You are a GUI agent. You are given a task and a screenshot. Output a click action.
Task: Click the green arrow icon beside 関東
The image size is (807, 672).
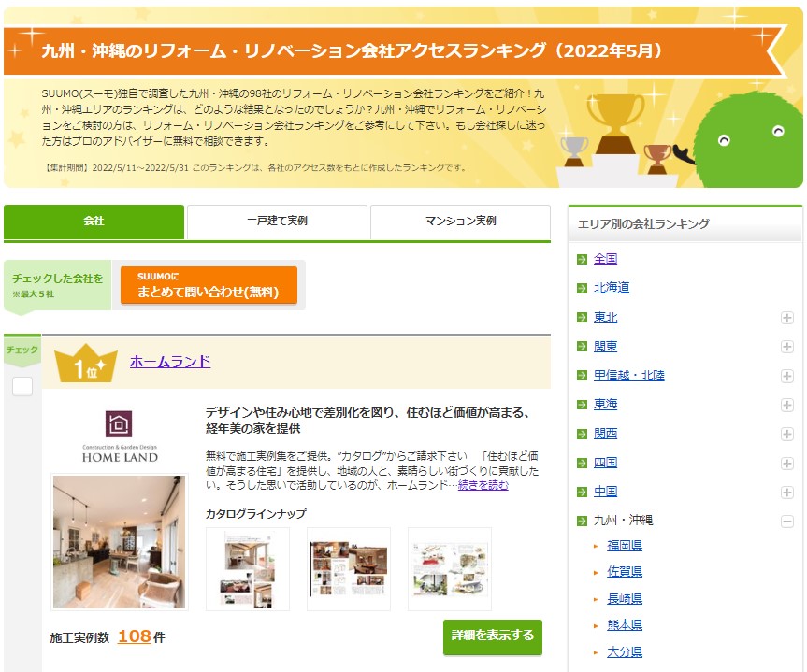tap(582, 347)
